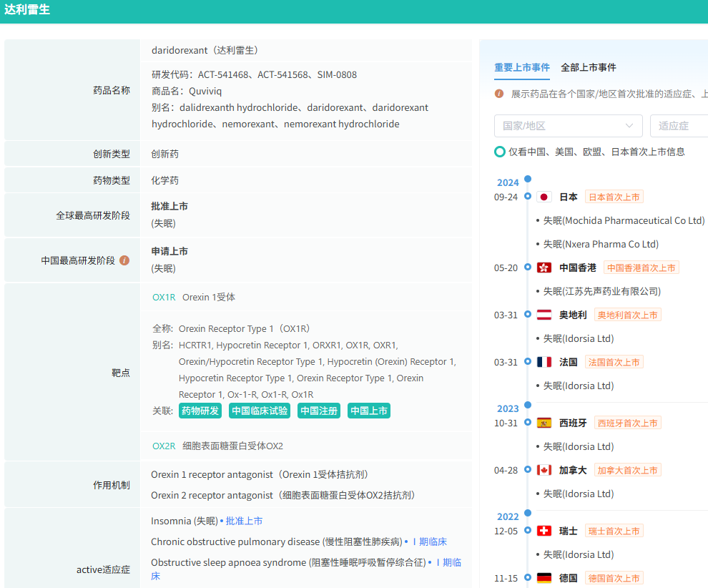Select the 重要上市事件 tab

[522, 67]
